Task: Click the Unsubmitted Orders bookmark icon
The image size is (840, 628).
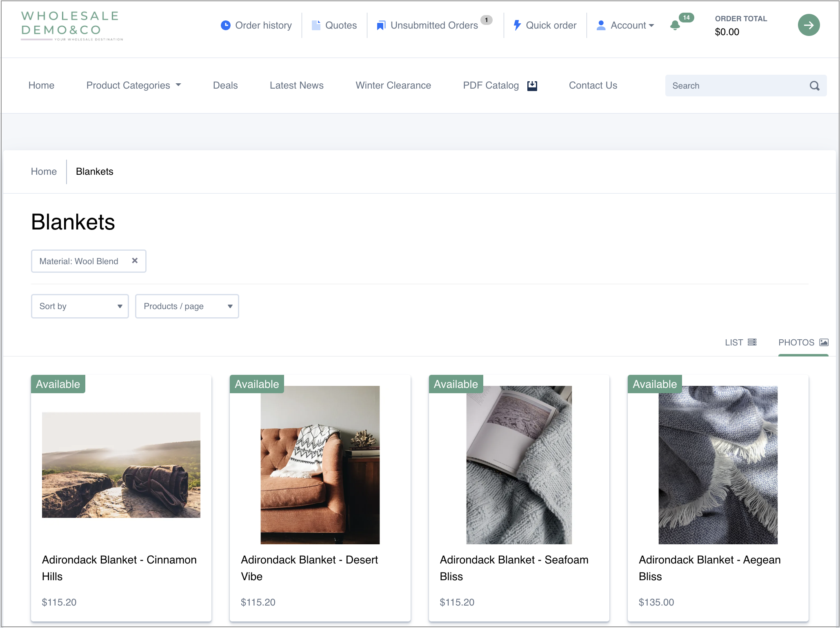Action: coord(380,25)
